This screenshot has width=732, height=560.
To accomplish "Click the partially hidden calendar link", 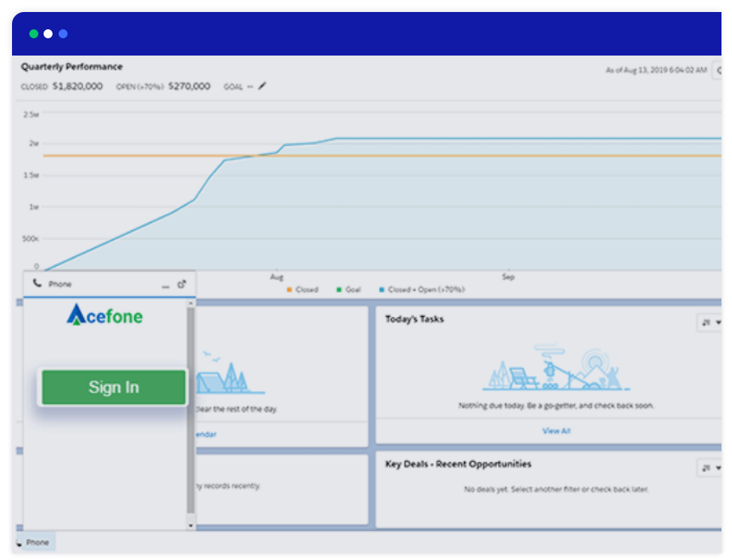I will coord(206,435).
